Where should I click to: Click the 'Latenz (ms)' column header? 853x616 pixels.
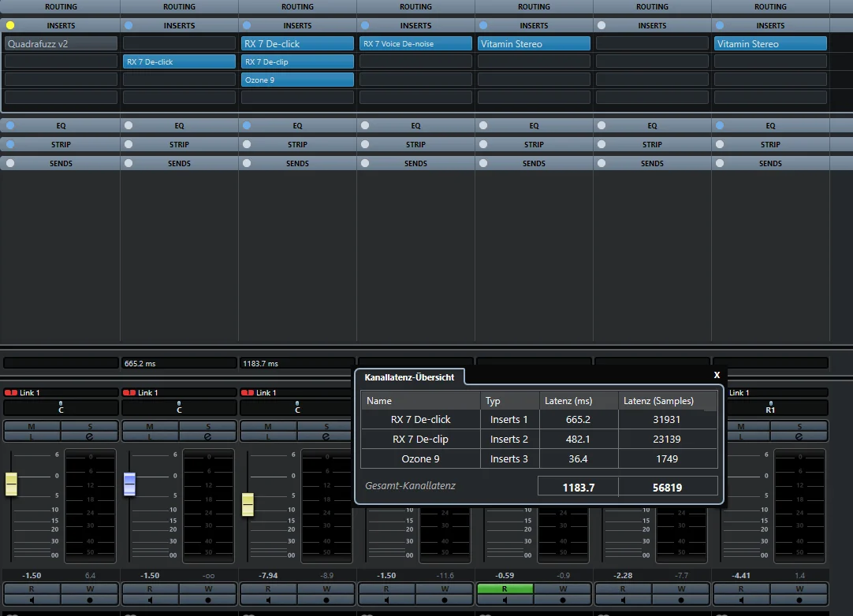(579, 401)
